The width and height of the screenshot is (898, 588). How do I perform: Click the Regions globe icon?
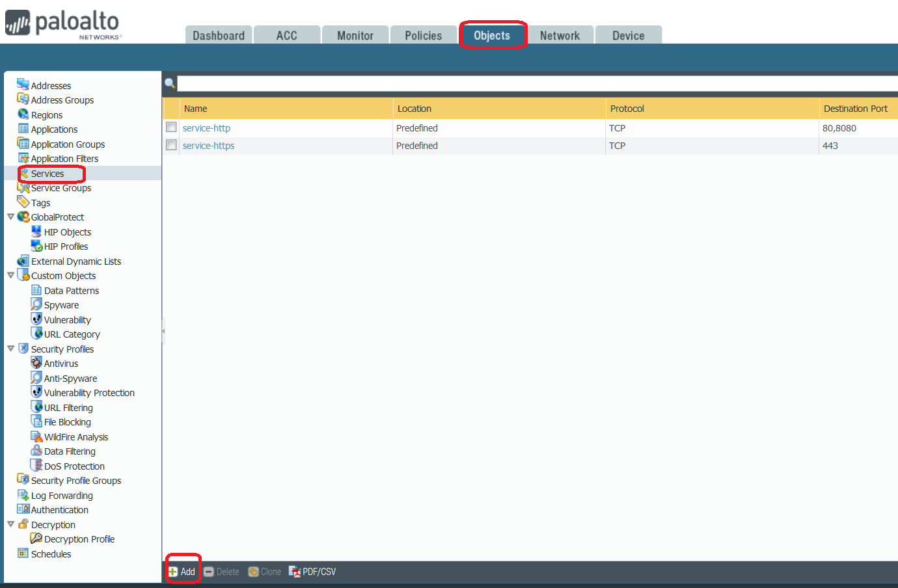[x=23, y=114]
